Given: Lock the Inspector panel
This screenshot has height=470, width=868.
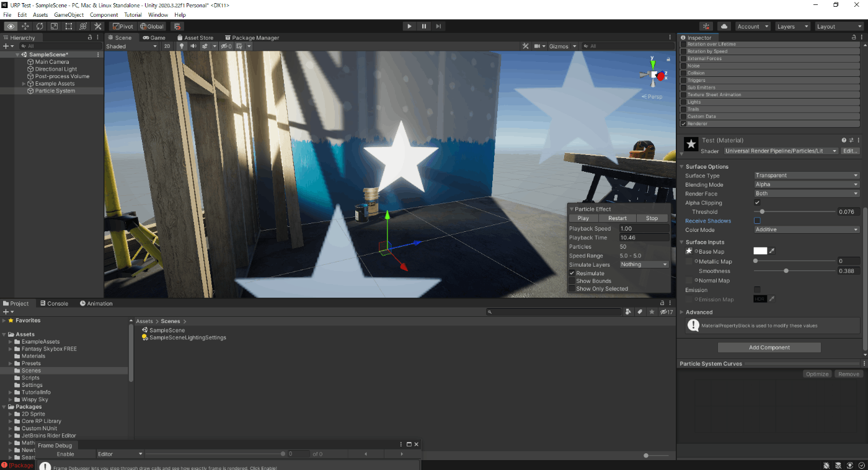Looking at the screenshot, I should click(854, 37).
